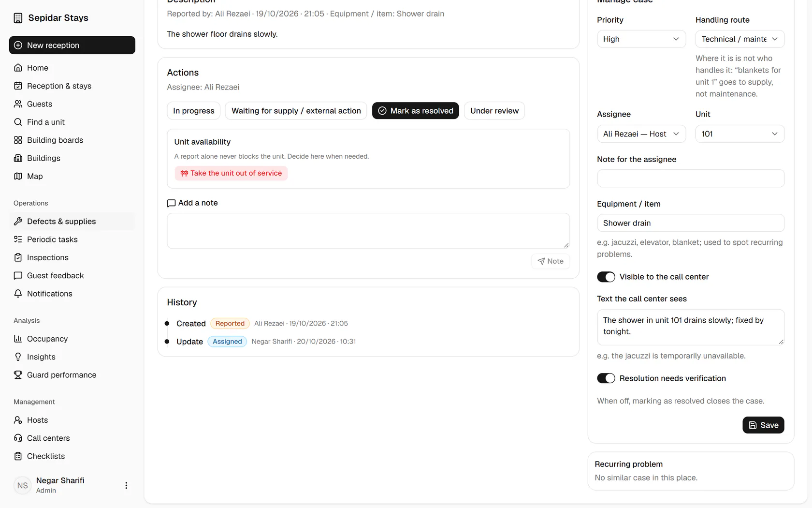The image size is (812, 508).
Task: Click the Note for the assignee field
Action: coord(691,179)
